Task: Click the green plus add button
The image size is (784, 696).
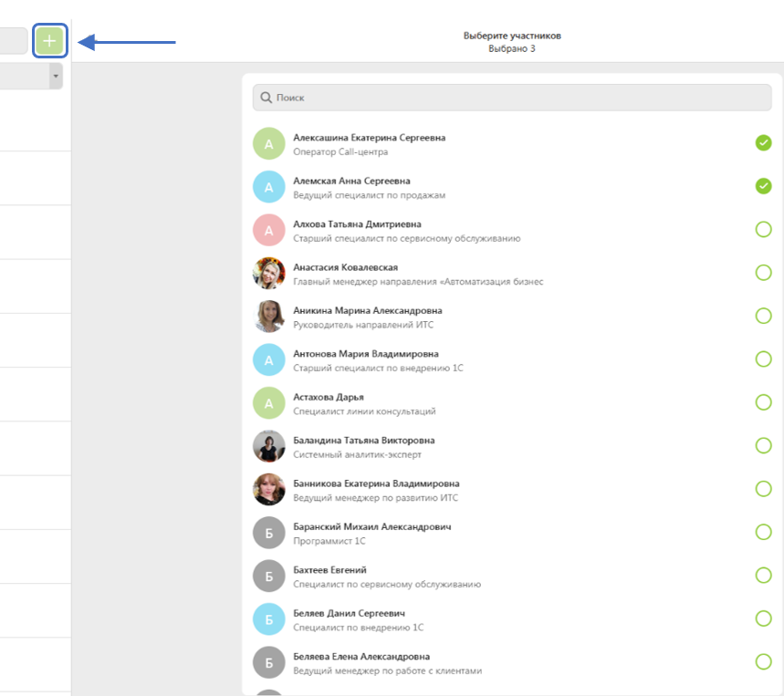Action: pos(49,41)
